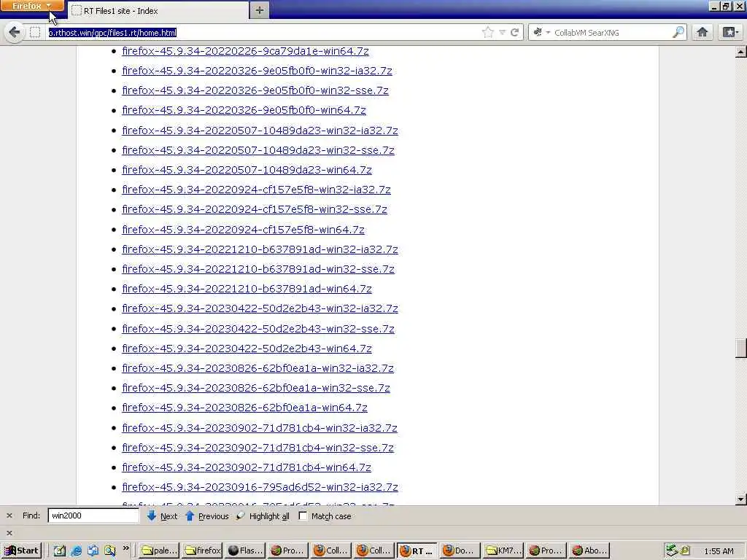Switch to Do... Firefox taskbar button
This screenshot has width=747, height=560.
click(460, 551)
